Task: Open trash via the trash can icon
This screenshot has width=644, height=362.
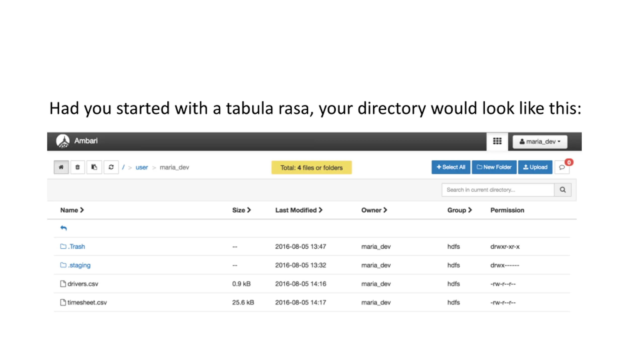Action: (x=77, y=167)
